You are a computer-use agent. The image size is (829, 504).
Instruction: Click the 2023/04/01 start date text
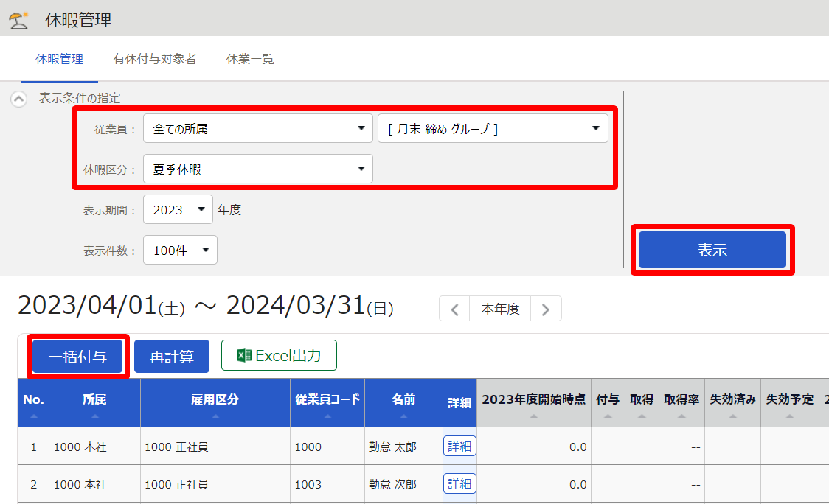tap(87, 305)
